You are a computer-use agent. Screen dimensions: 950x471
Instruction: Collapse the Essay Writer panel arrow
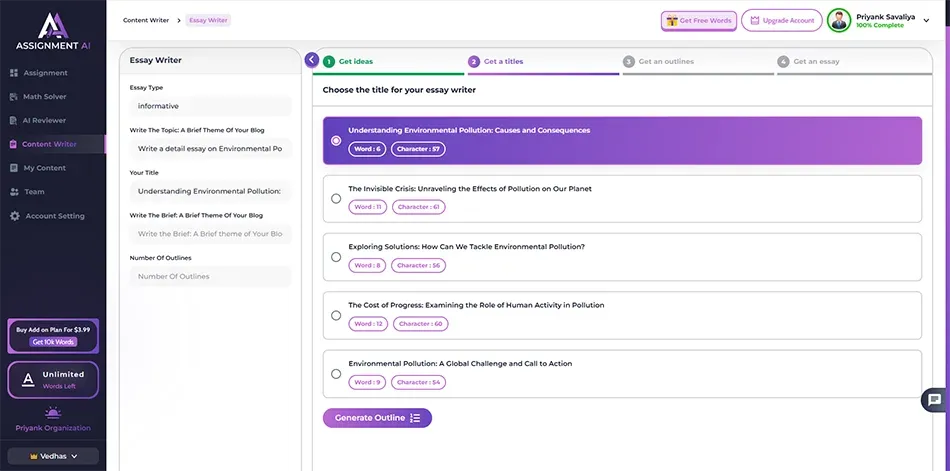(x=311, y=60)
